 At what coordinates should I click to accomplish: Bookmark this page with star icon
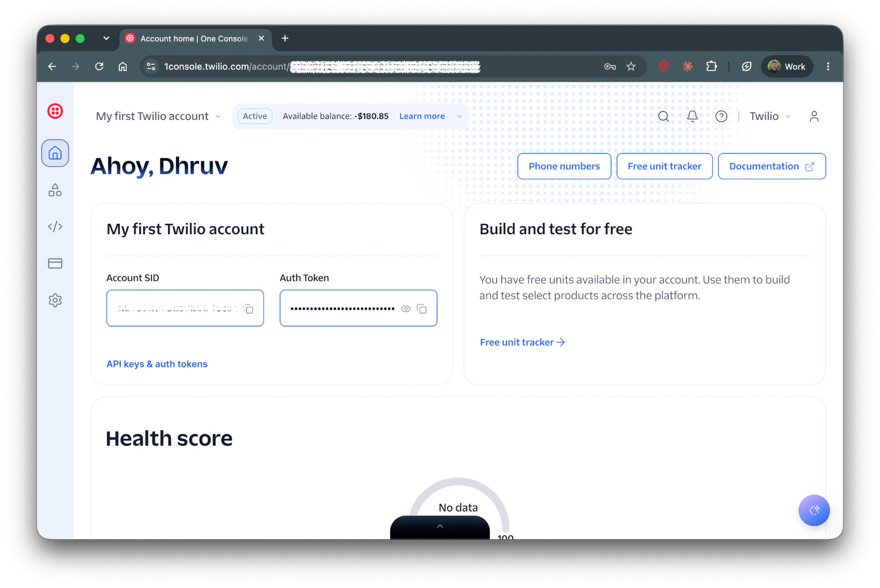coord(631,67)
